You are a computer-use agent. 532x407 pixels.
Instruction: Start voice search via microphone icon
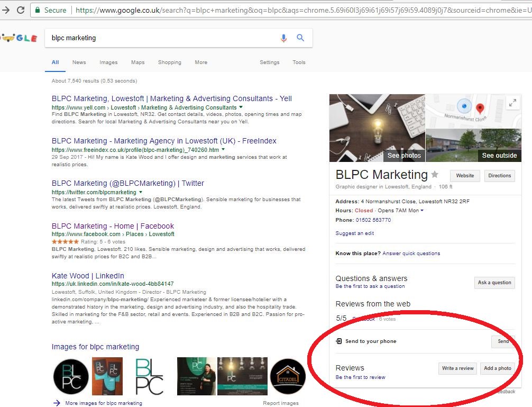tap(283, 38)
